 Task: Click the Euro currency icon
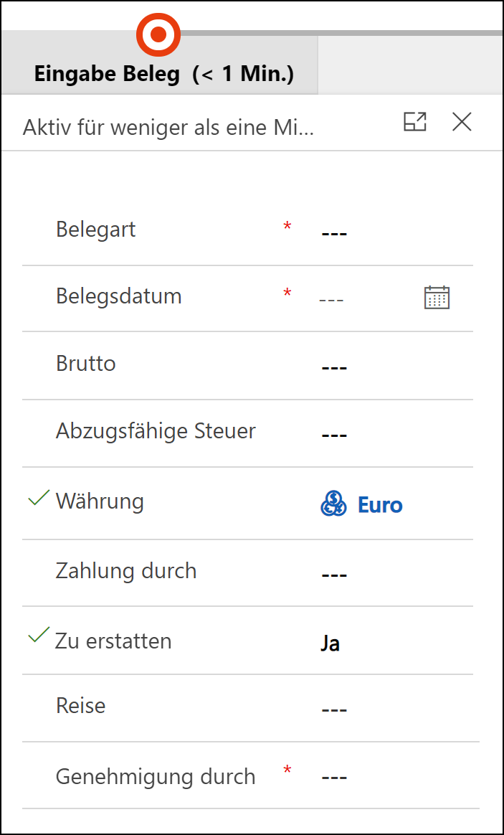333,504
